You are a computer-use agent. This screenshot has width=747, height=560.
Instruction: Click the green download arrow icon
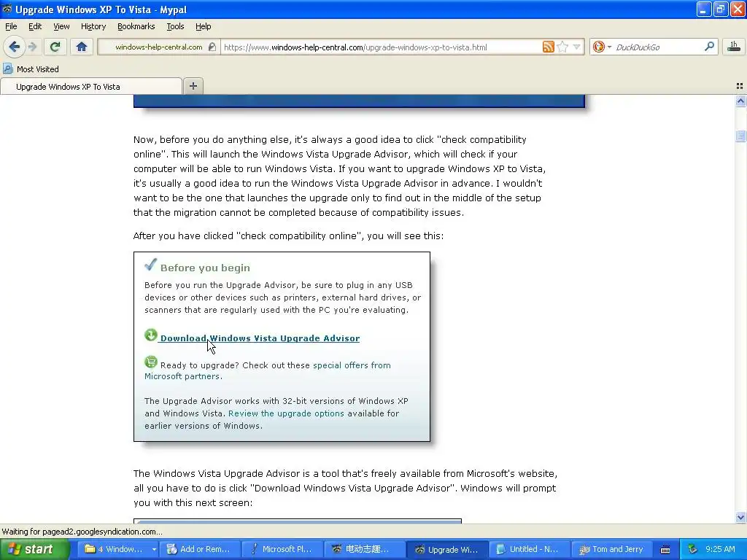pyautogui.click(x=150, y=335)
